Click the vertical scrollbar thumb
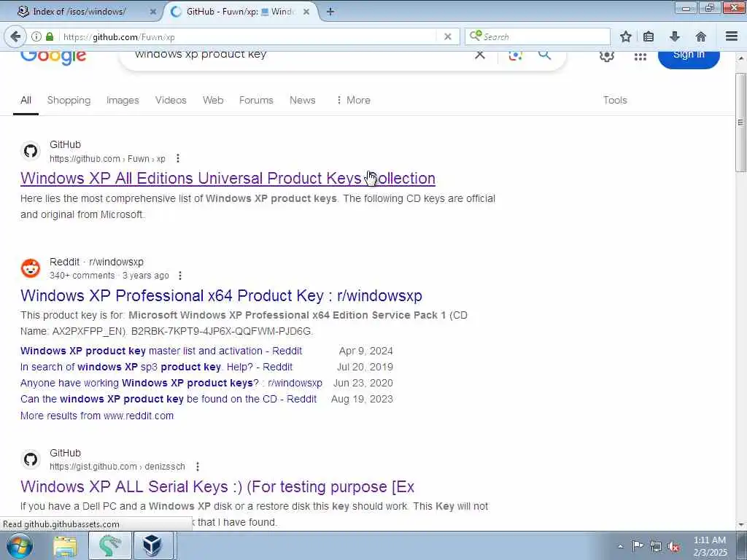The height and width of the screenshot is (560, 747). (740, 122)
